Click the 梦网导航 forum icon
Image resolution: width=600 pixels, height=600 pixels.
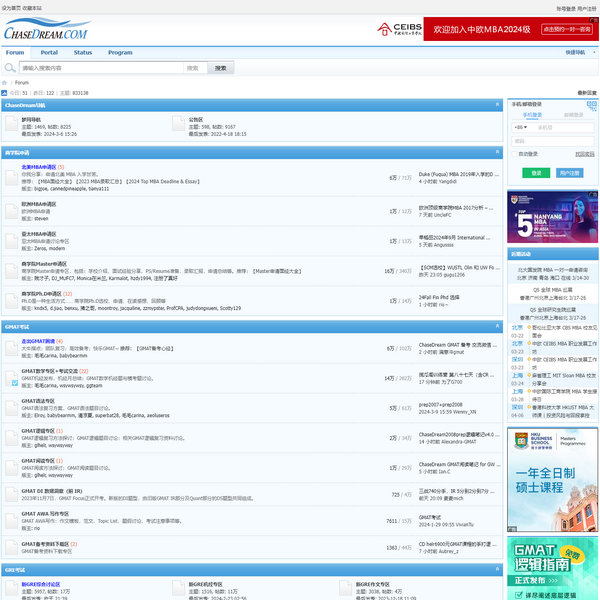pyautogui.click(x=11, y=123)
